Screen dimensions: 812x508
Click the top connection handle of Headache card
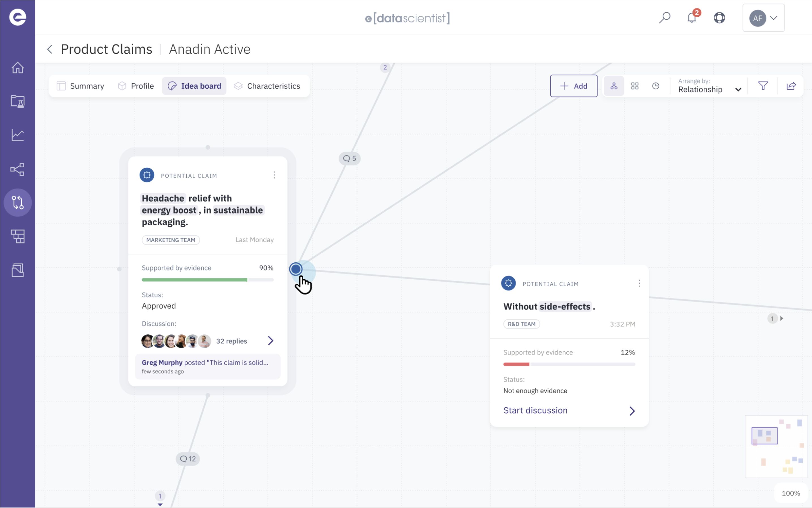208,147
